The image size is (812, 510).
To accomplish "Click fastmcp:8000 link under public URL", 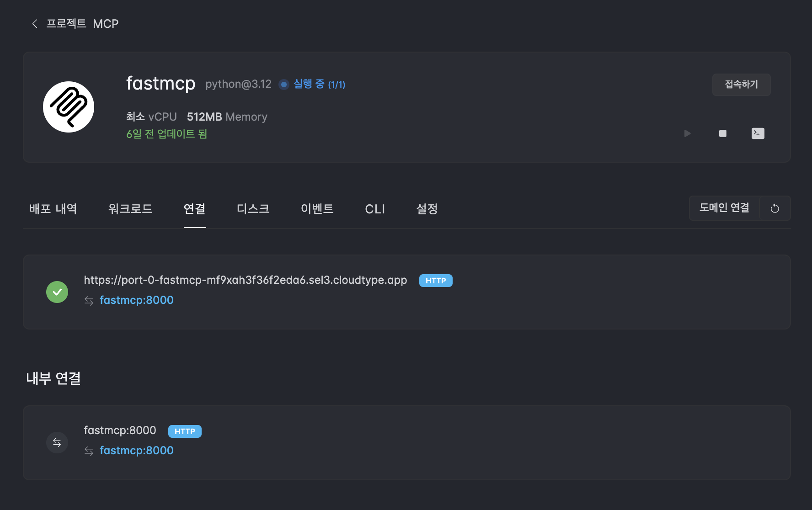I will tap(137, 300).
